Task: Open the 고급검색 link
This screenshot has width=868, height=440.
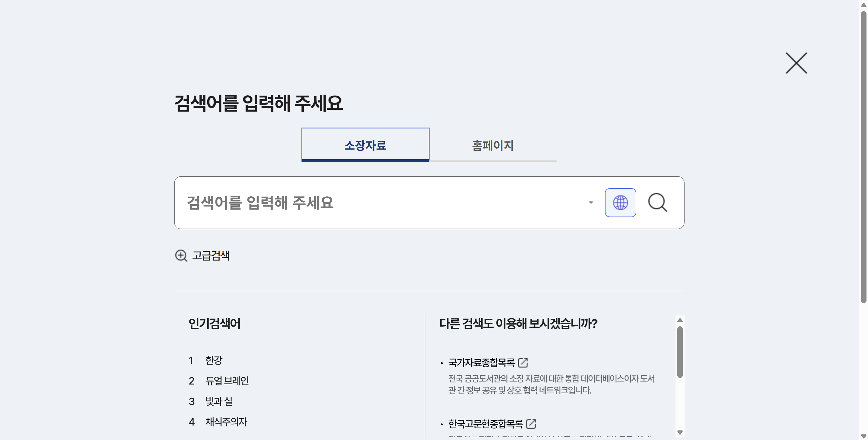Action: click(x=211, y=255)
